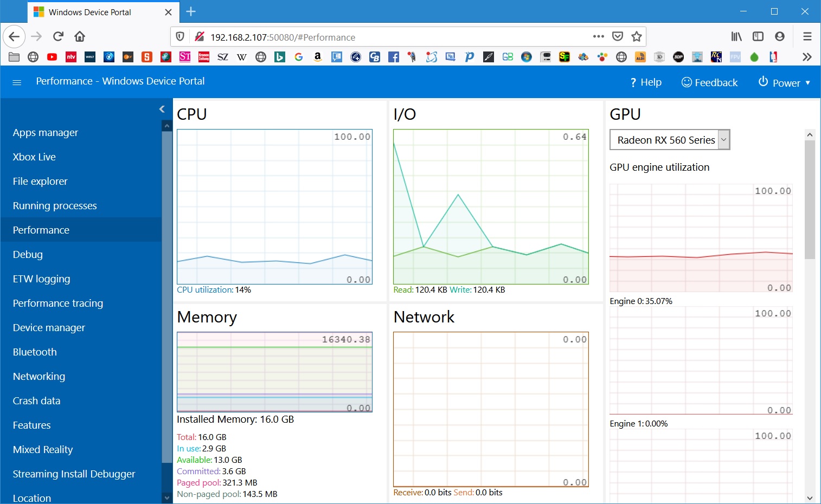Click the tracking protection shield icon

181,37
